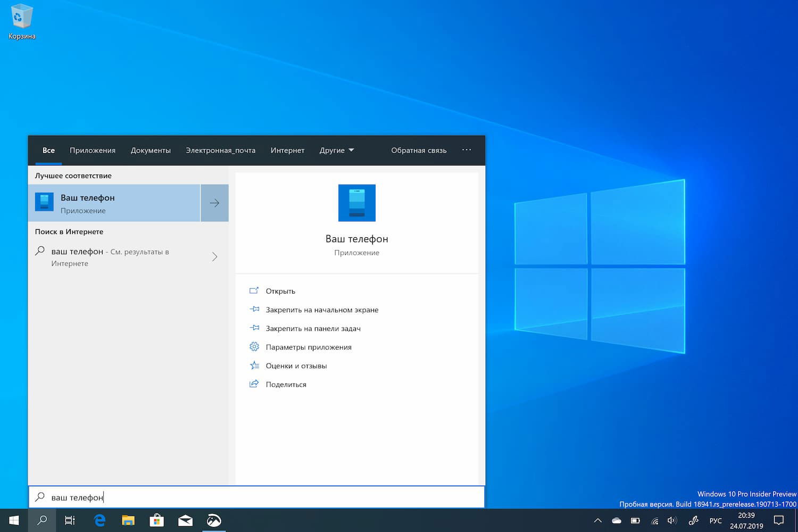The width and height of the screenshot is (798, 532).
Task: Click the star icon for Оценки и отзывы
Action: pos(254,365)
